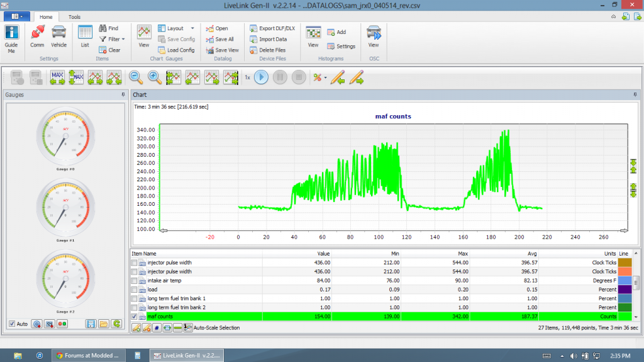Viewport: 644px width, 362px height.
Task: Toggle the Auto checkbox under gauges
Action: [12, 324]
